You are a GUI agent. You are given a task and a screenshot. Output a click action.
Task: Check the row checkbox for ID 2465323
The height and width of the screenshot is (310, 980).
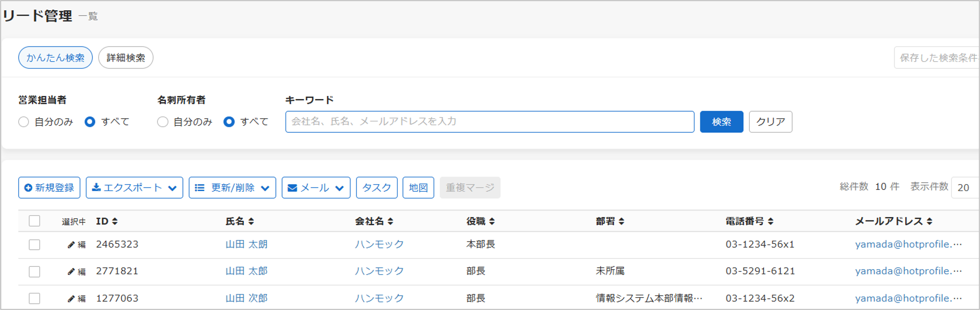click(34, 244)
